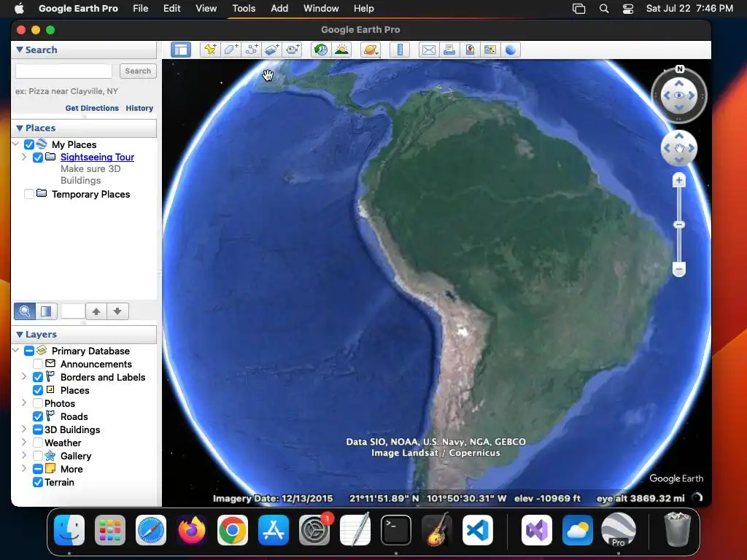The width and height of the screenshot is (747, 560).
Task: Toggle sunlight across the landscape icon
Action: coord(341,50)
